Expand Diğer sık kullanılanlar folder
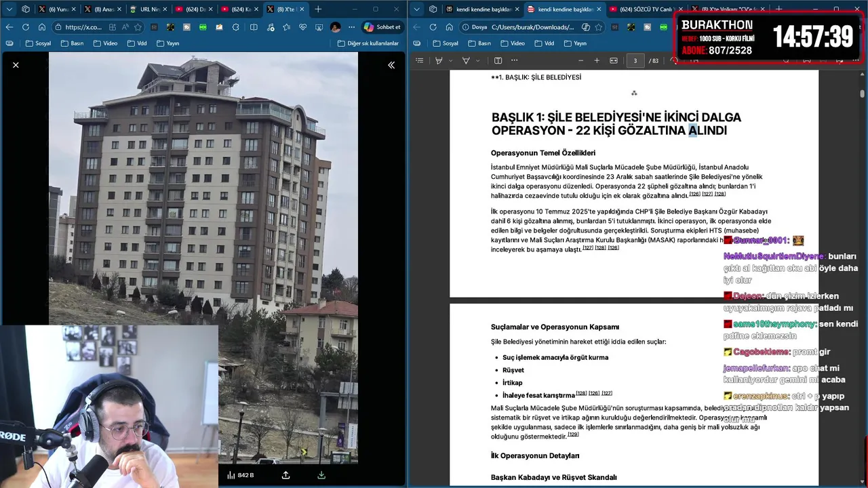The image size is (868, 488). tap(368, 43)
